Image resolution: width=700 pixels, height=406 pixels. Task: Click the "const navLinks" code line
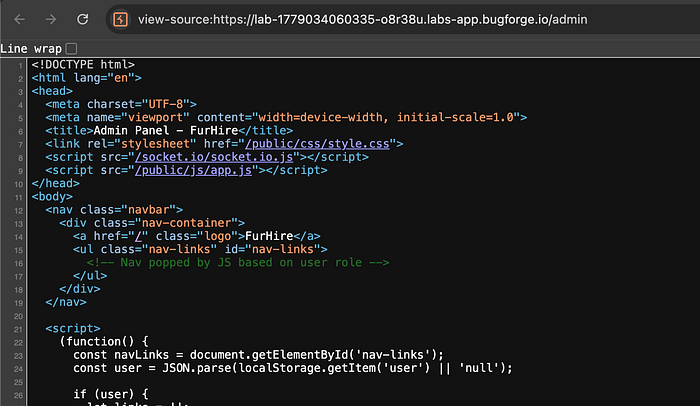pyautogui.click(x=259, y=355)
